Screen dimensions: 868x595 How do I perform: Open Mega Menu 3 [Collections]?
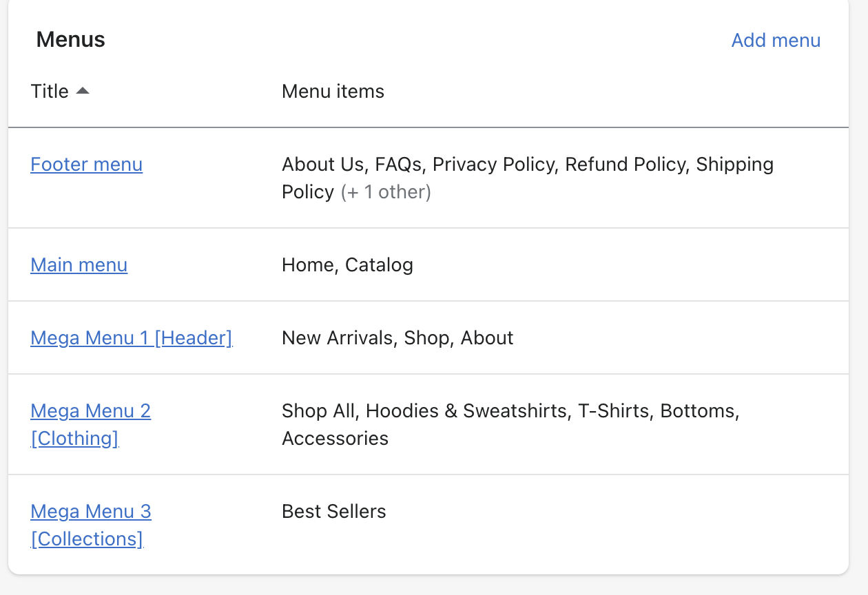pos(91,512)
